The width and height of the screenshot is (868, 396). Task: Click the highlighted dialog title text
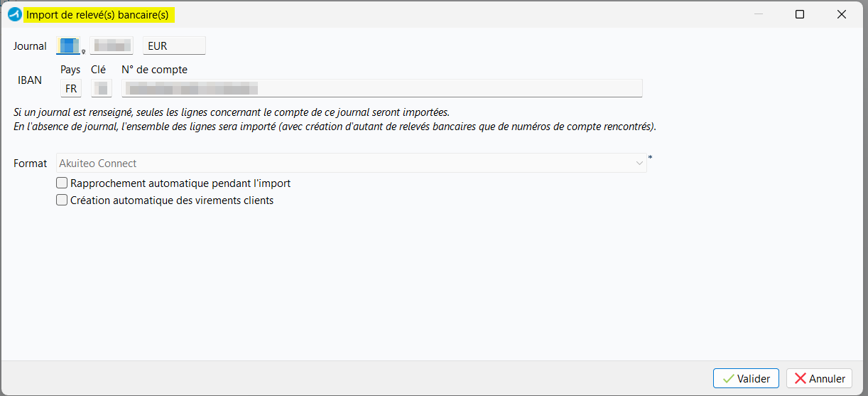pyautogui.click(x=97, y=14)
